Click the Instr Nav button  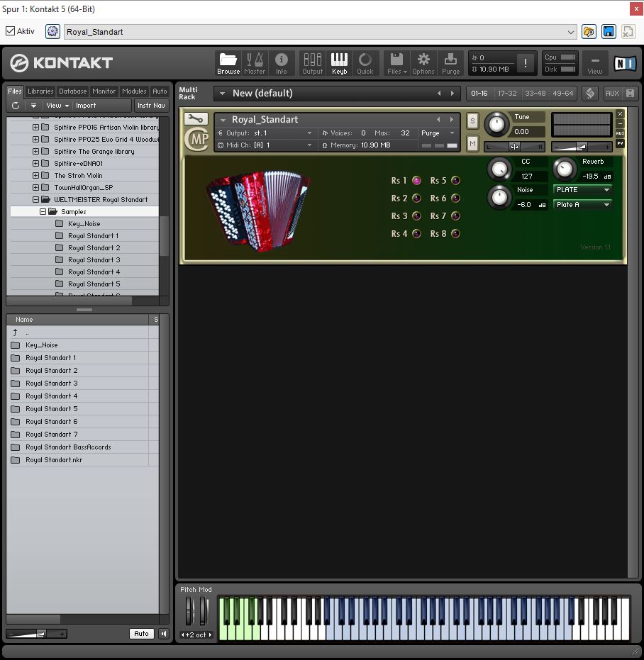click(151, 106)
